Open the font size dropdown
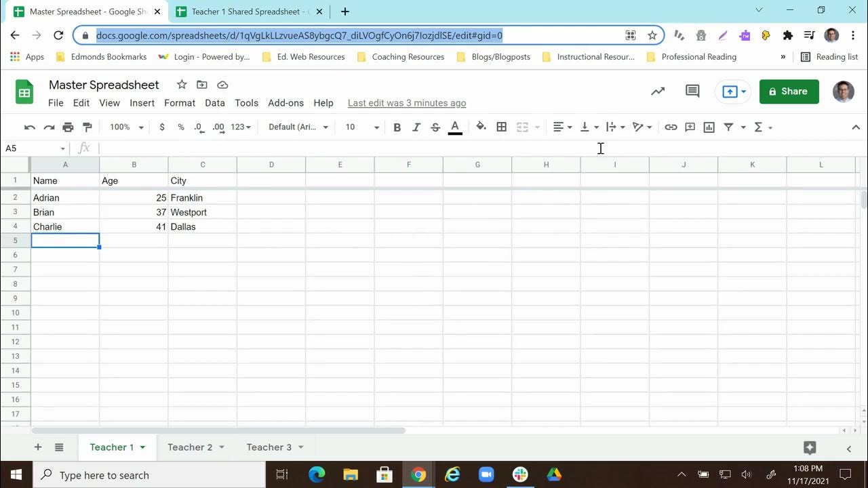The image size is (868, 488). tap(363, 127)
